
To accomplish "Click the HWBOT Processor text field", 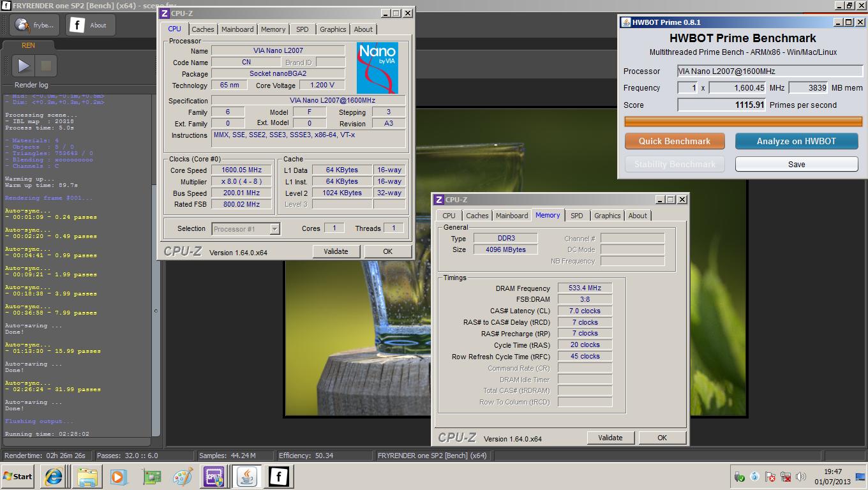I will (x=770, y=71).
